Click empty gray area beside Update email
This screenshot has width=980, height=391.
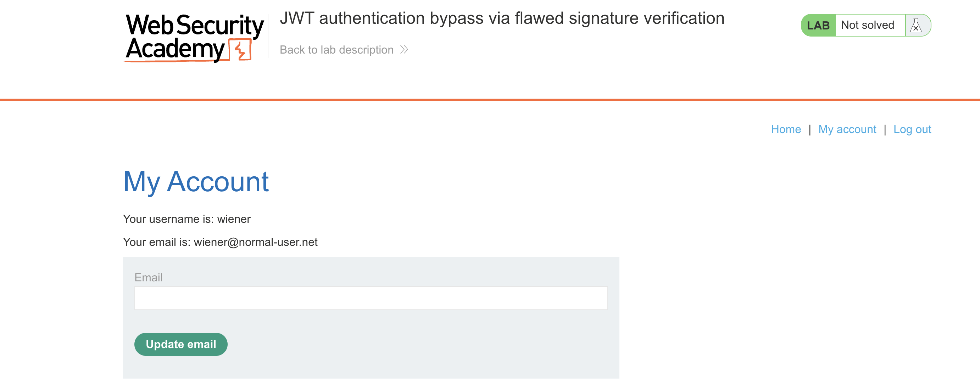coord(418,345)
